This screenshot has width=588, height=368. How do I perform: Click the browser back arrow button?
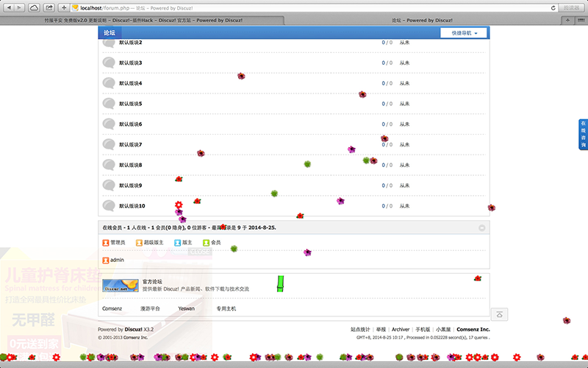pyautogui.click(x=8, y=7)
